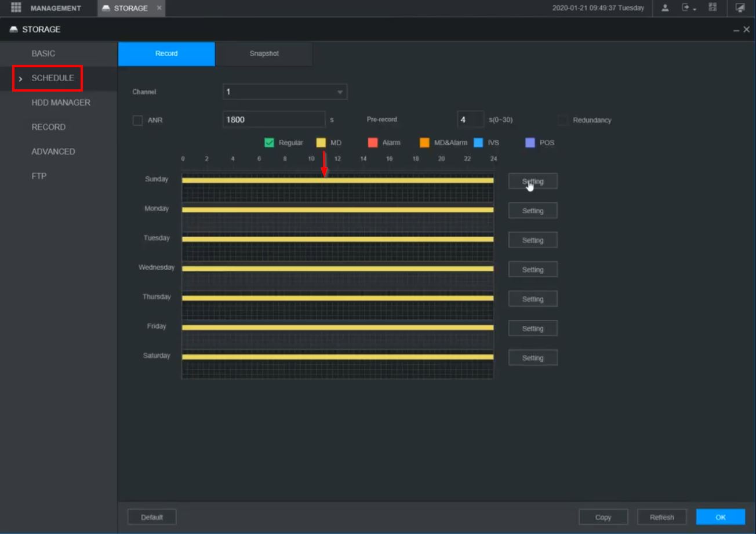Click the user account icon

(x=665, y=8)
